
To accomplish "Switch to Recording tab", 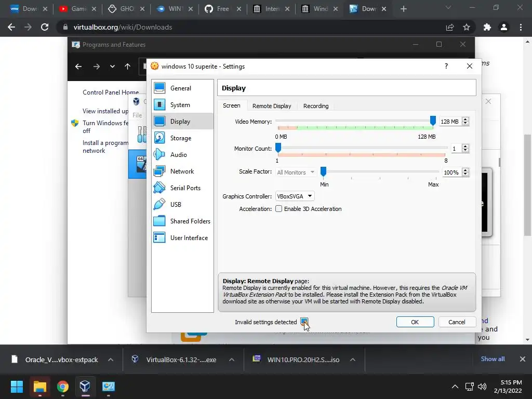I will 316,106.
